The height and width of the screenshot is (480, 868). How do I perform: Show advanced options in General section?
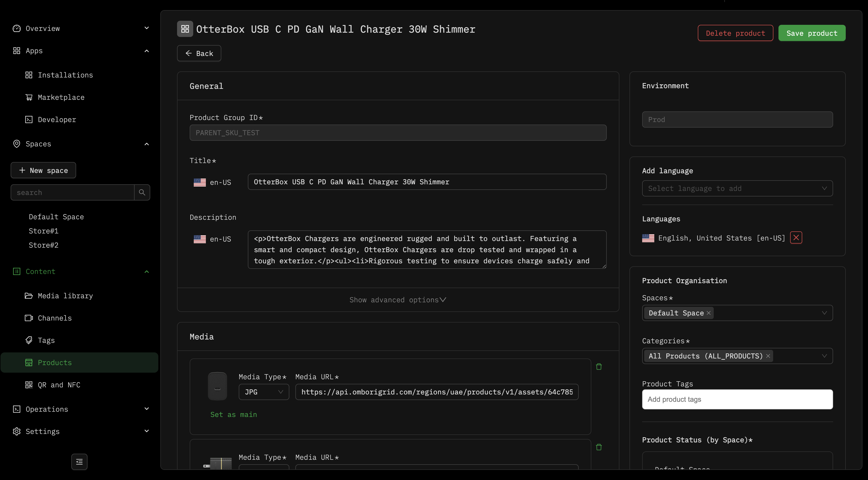[x=398, y=299]
